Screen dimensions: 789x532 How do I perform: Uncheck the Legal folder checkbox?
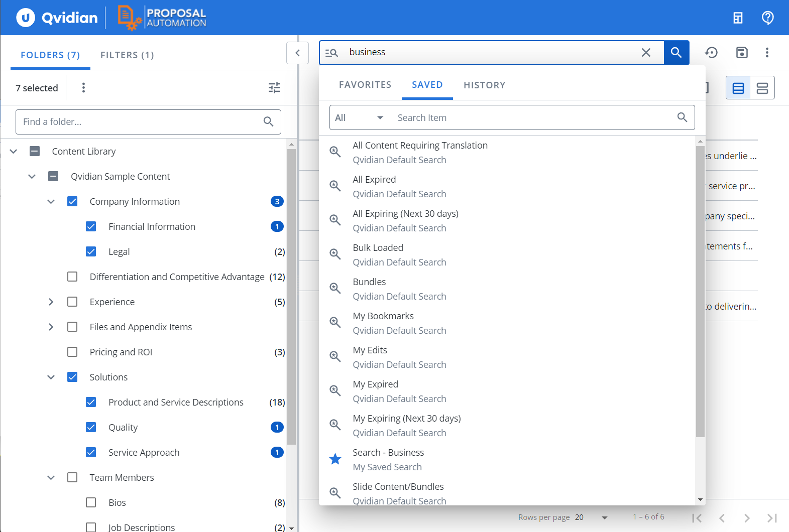pos(91,251)
